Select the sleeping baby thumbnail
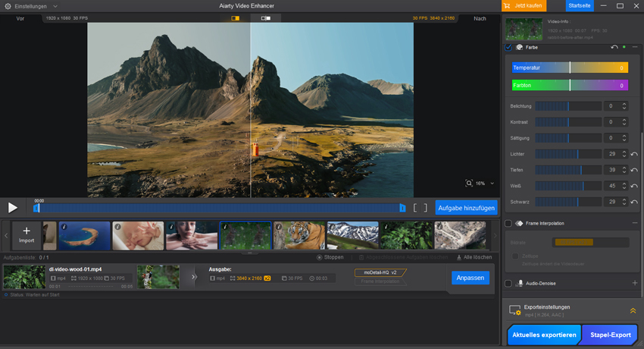Viewport: 644px width, 349px height. point(138,235)
